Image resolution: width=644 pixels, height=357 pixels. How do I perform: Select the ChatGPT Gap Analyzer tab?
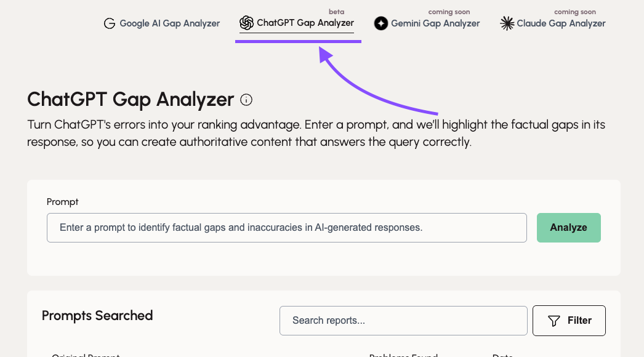pyautogui.click(x=297, y=23)
